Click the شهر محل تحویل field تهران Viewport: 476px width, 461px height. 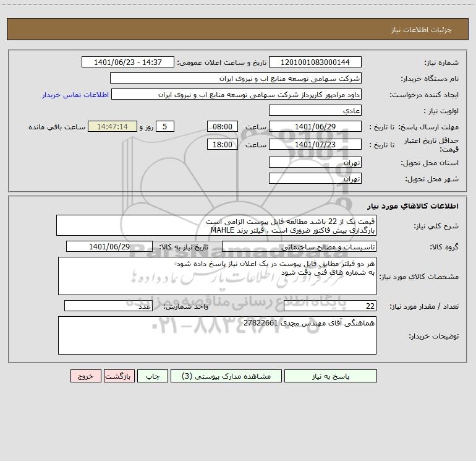tap(315, 178)
